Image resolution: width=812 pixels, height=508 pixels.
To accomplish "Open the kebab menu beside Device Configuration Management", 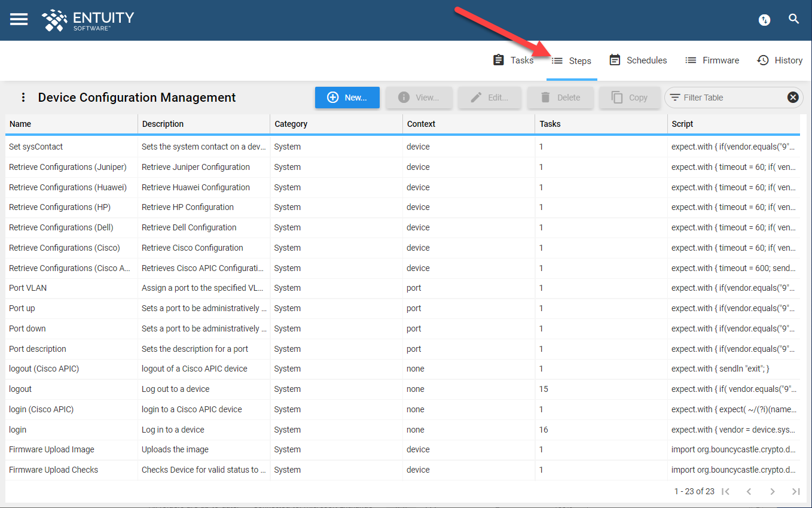I will point(23,97).
